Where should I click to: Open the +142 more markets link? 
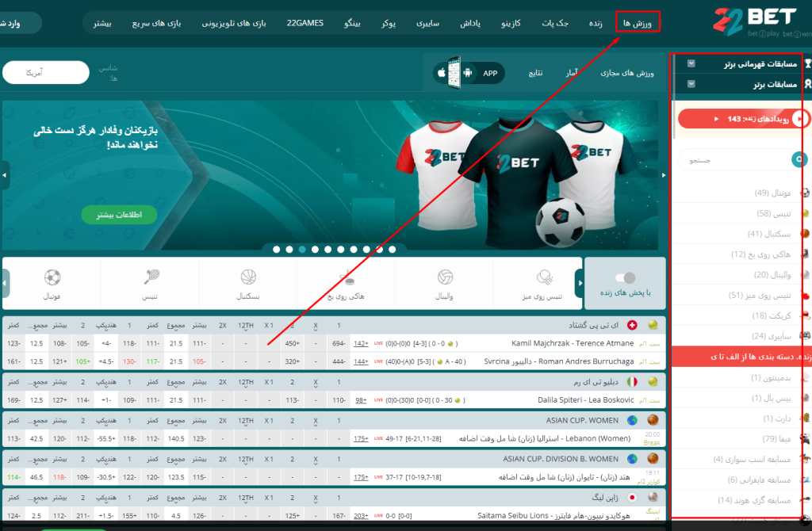click(361, 343)
